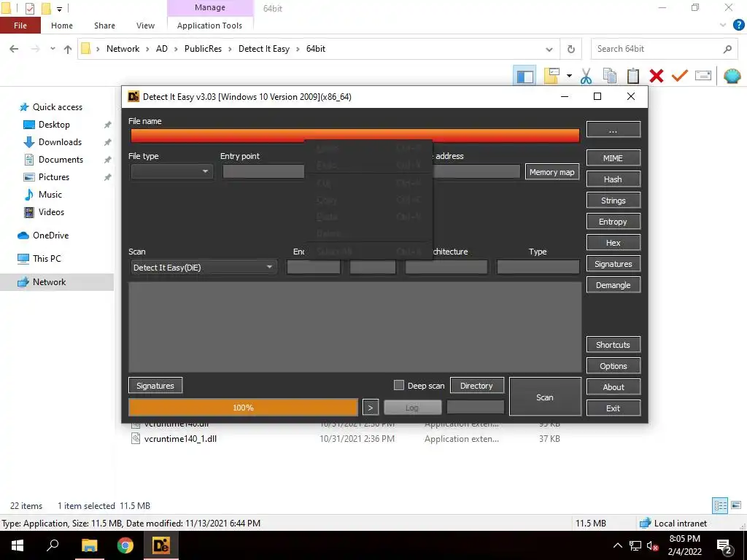The width and height of the screenshot is (747, 560).
Task: Open Quick access in navigation pane
Action: pos(57,106)
